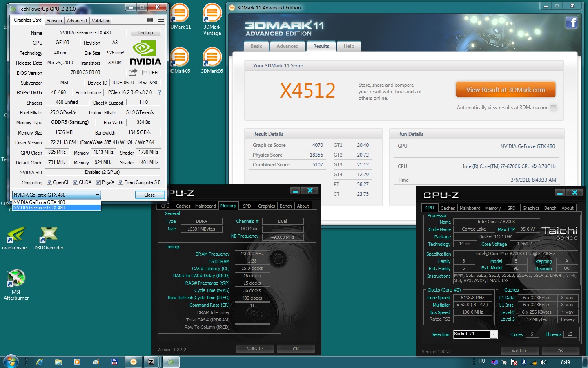Switch to the Sensors tab in GPU-Z

(x=54, y=21)
